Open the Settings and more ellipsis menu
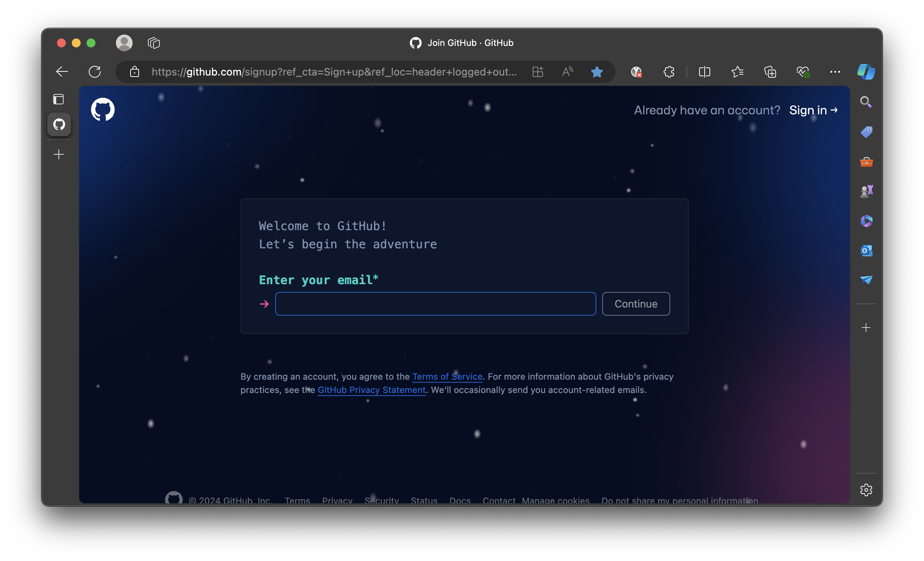The image size is (924, 561). 835,72
